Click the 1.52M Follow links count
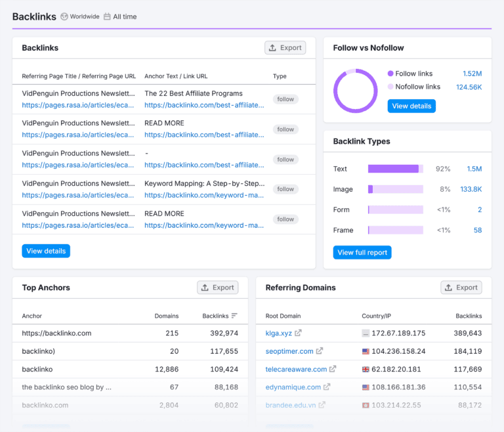Screen dimensions: 504x432 pyautogui.click(x=472, y=74)
